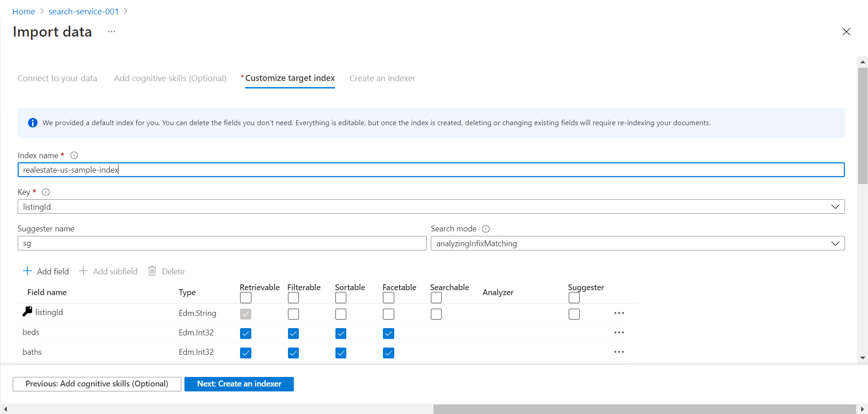Viewport: 868px width, 414px height.
Task: Click the Add field plus icon
Action: [28, 271]
